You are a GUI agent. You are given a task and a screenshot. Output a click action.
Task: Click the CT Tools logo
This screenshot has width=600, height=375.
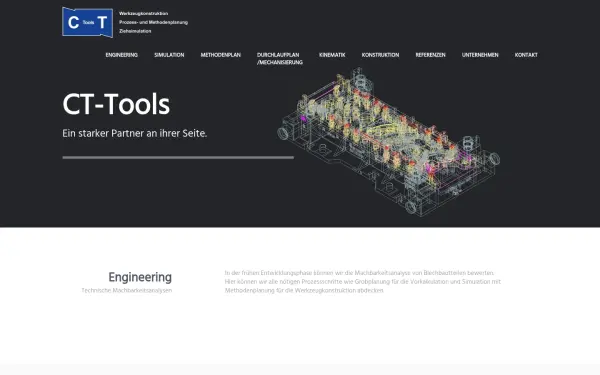pos(87,22)
